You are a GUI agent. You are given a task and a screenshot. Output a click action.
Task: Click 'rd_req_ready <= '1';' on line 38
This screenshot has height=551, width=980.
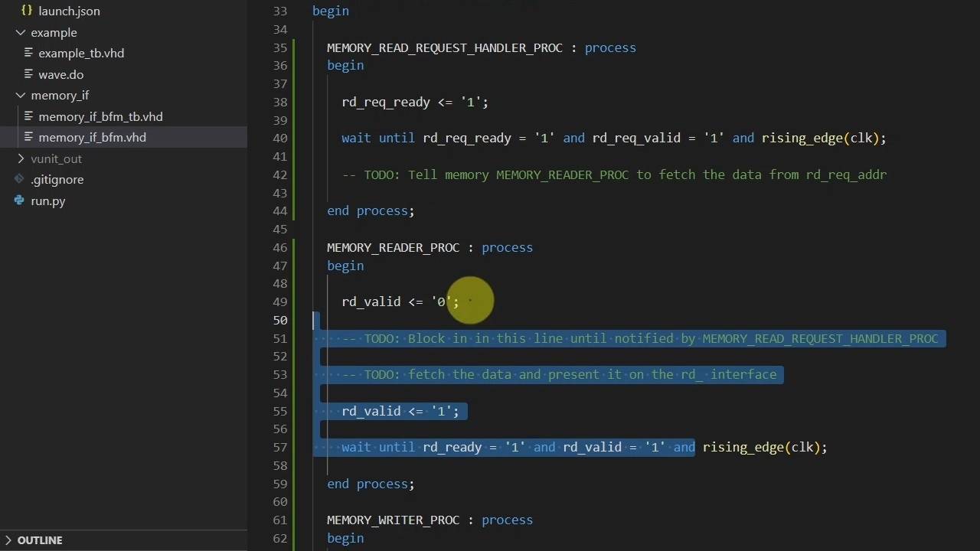[x=415, y=102]
